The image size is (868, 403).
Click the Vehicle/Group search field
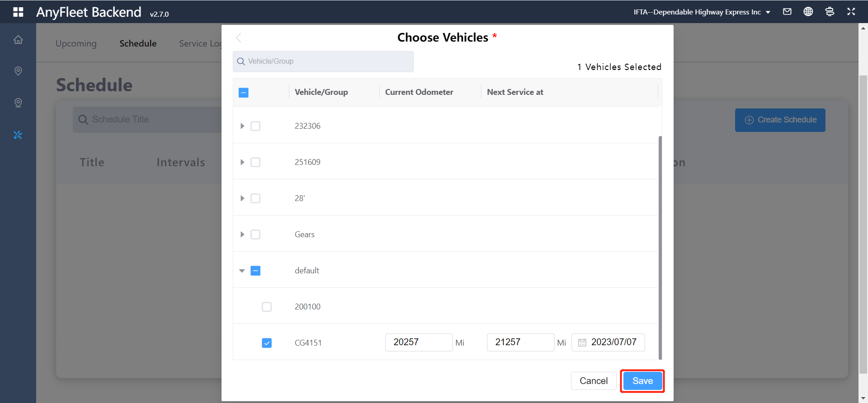(x=323, y=61)
